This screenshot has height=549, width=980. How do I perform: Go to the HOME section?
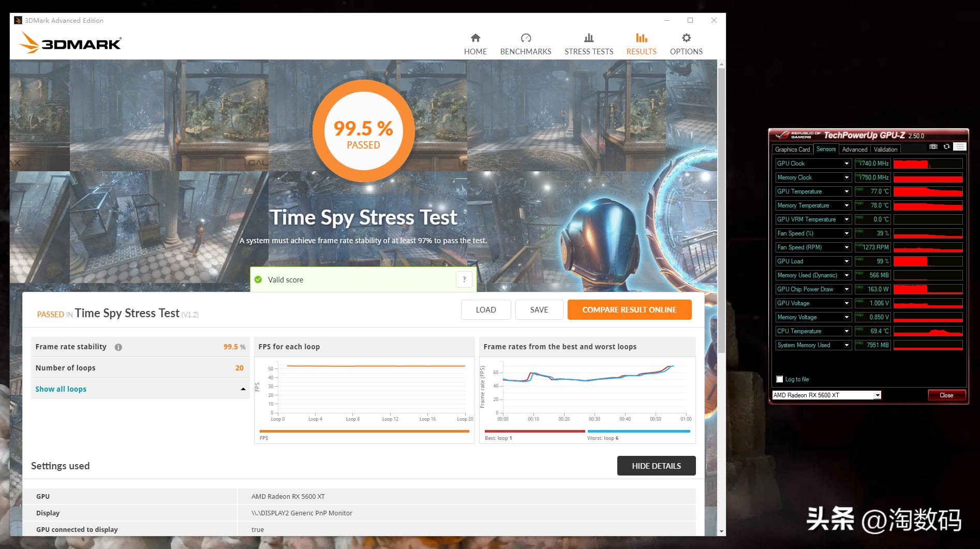point(476,44)
